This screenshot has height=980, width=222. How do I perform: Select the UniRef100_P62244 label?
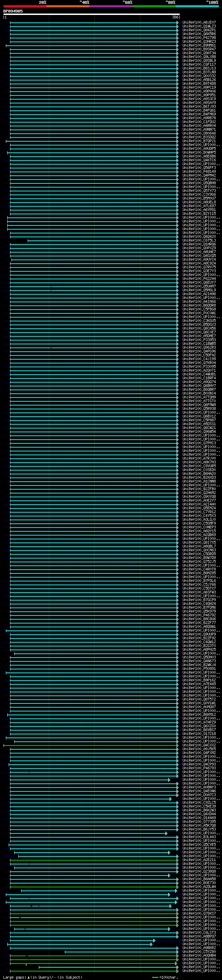[199, 278]
